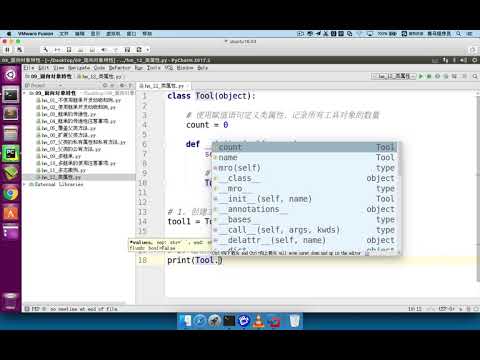480x360 pixels.
Task: Select 'count' completion suggestion
Action: coord(305,147)
